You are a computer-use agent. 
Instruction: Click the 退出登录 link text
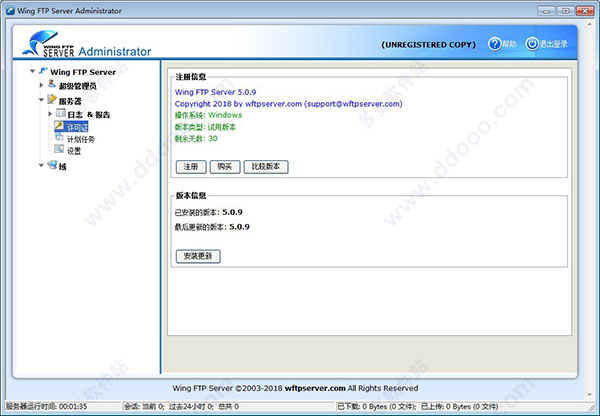point(553,44)
